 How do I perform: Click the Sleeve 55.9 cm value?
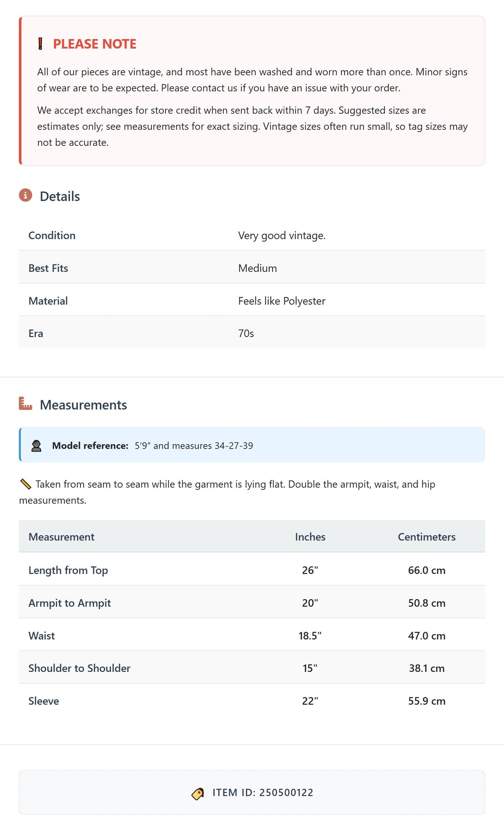427,701
